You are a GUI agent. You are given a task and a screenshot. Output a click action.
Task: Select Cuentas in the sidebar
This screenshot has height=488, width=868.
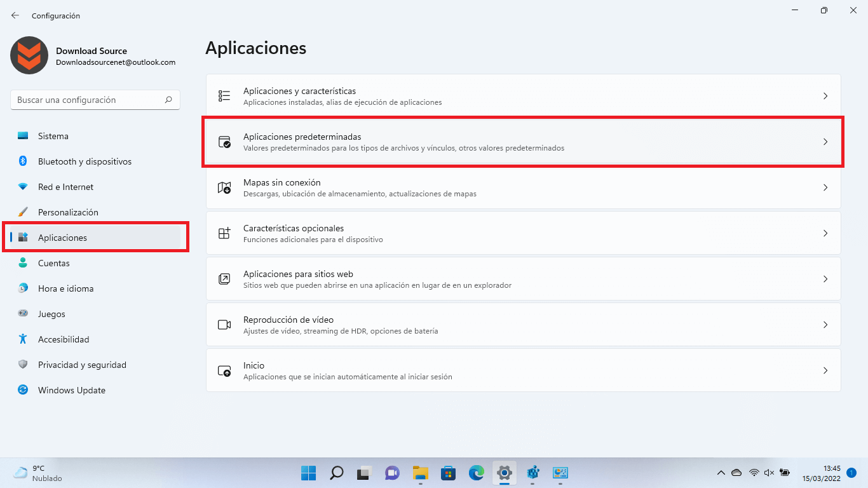pyautogui.click(x=95, y=263)
